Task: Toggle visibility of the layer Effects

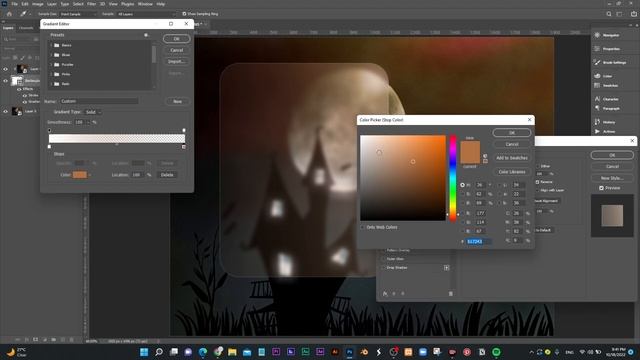Action: [x=19, y=89]
